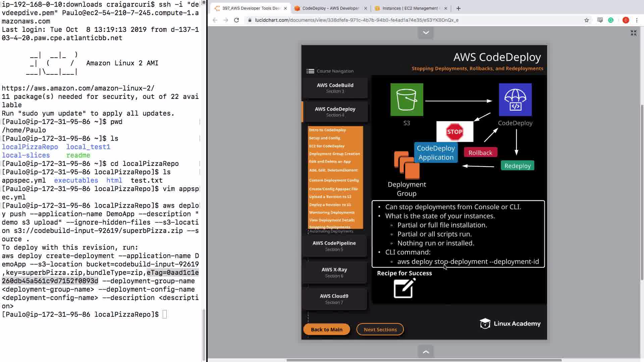This screenshot has width=644, height=362.
Task: Select Stopping Deployments lesson in sidebar
Action: (329, 227)
